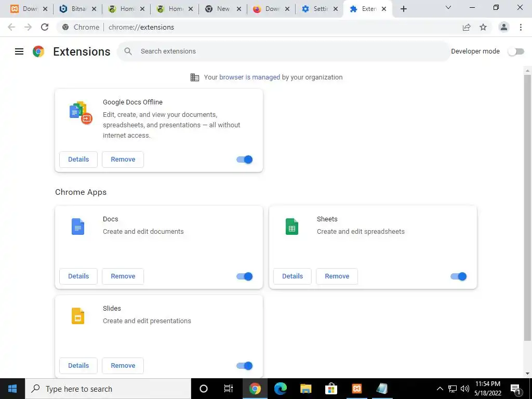Click the share page icon in address bar

pyautogui.click(x=467, y=27)
